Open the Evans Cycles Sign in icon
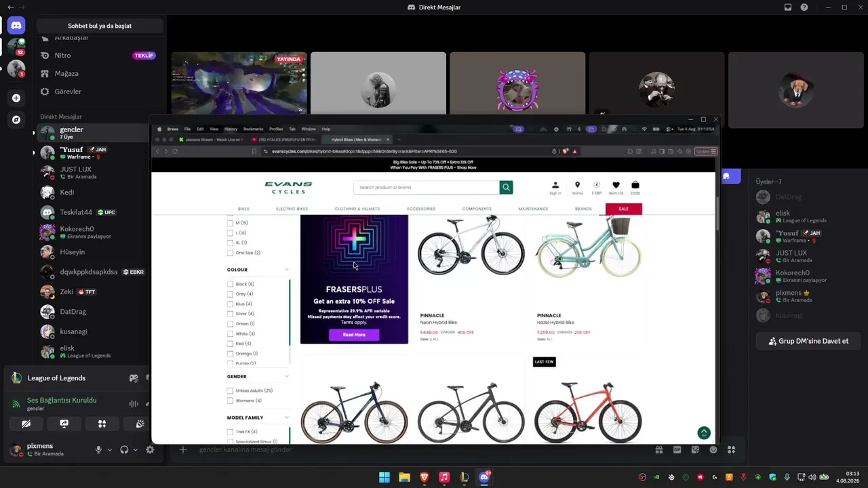Viewport: 868px width, 488px height. point(555,188)
